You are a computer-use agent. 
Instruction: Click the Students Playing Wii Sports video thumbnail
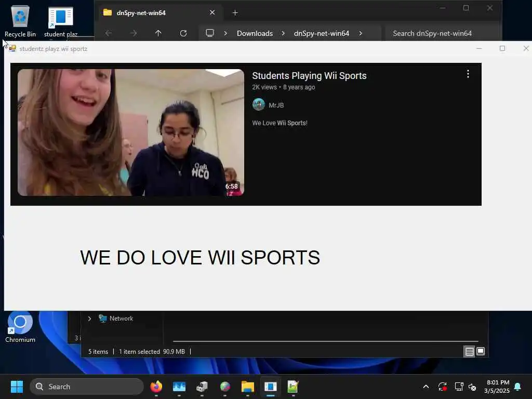(130, 132)
